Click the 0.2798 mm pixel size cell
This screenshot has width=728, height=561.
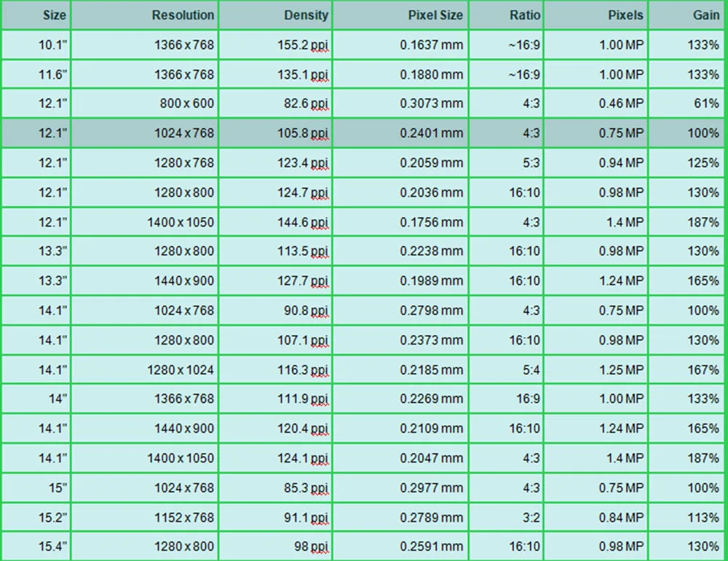click(400, 310)
